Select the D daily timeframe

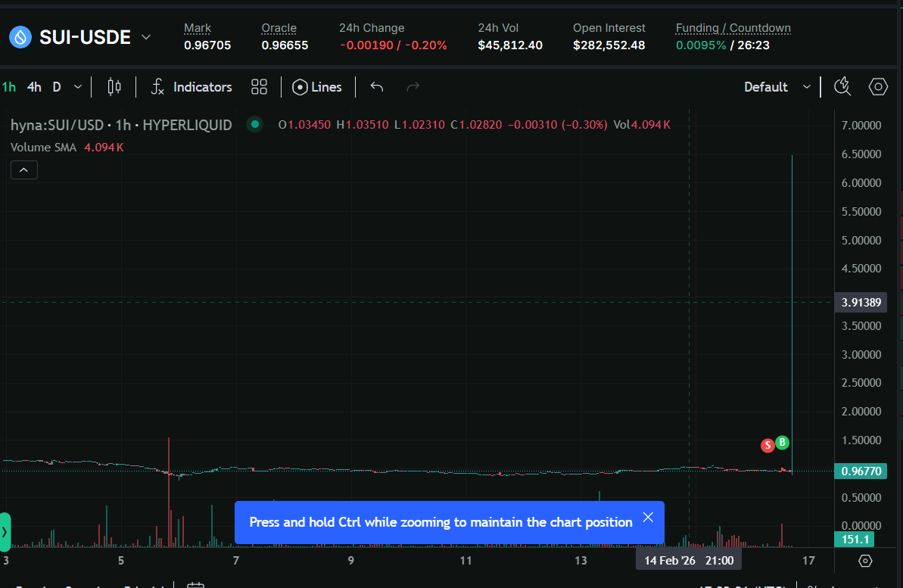57,87
